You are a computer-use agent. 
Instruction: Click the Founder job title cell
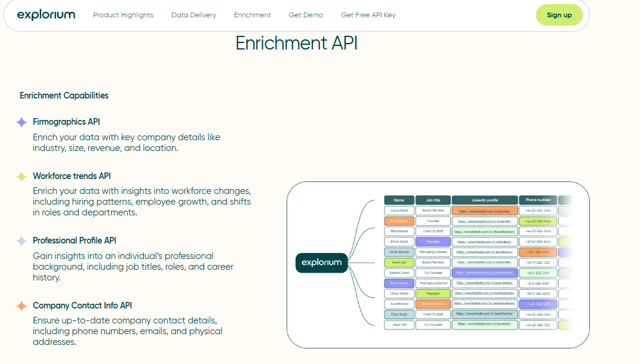[433, 221]
